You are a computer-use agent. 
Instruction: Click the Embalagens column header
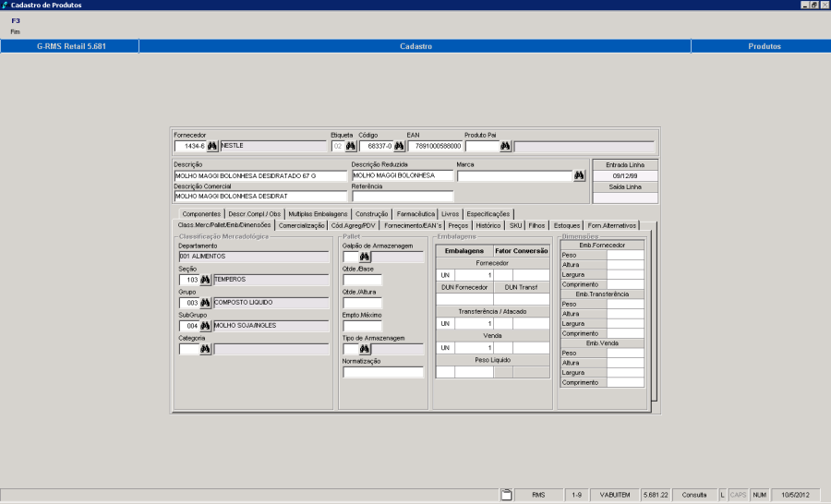(464, 251)
